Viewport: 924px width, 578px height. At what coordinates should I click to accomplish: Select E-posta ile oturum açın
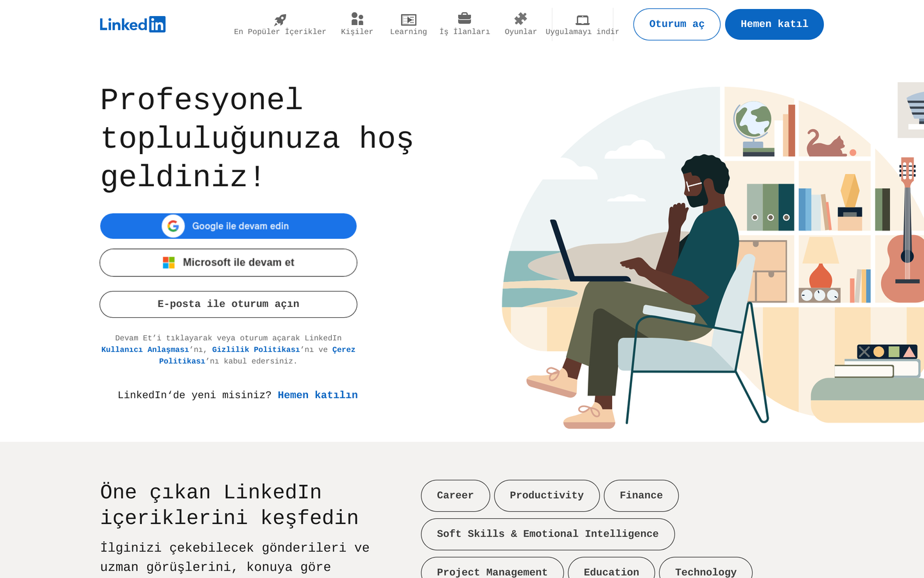pyautogui.click(x=228, y=304)
